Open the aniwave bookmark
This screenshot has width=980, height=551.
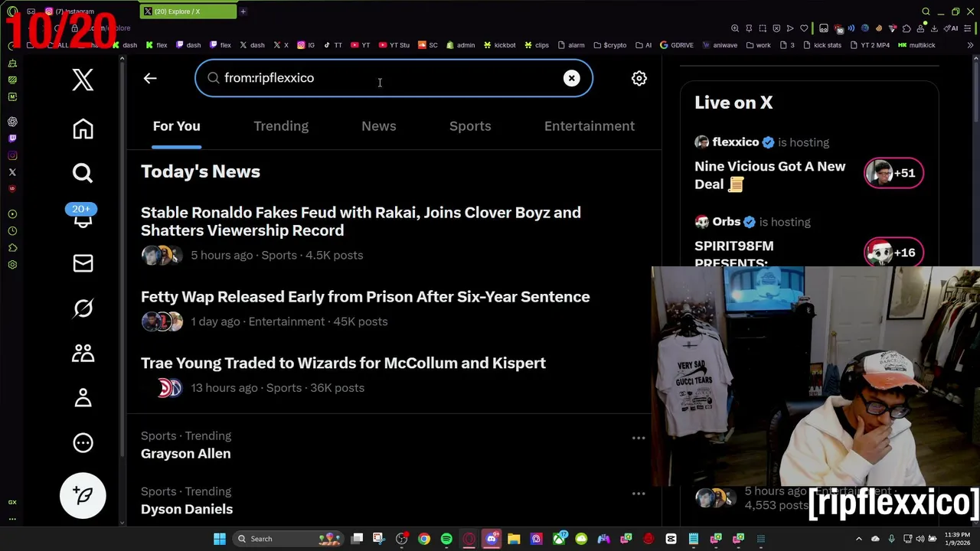(x=720, y=45)
